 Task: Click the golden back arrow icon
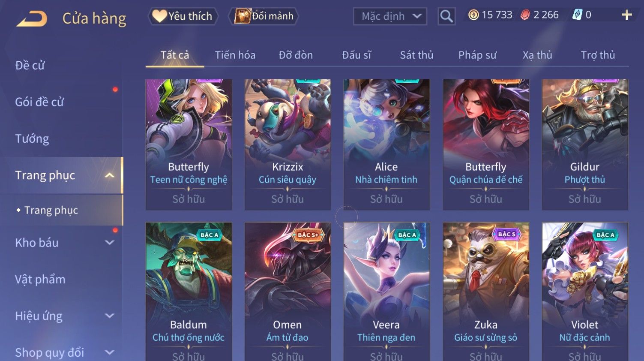coord(32,18)
